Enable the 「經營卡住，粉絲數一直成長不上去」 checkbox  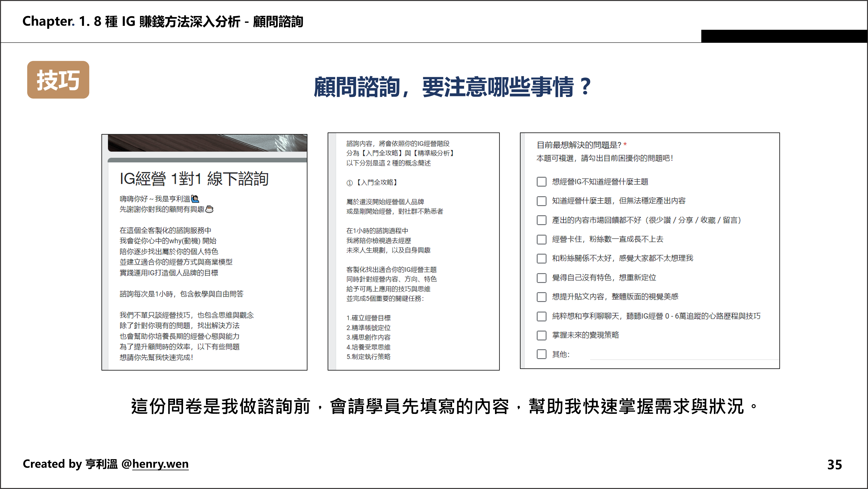(542, 239)
